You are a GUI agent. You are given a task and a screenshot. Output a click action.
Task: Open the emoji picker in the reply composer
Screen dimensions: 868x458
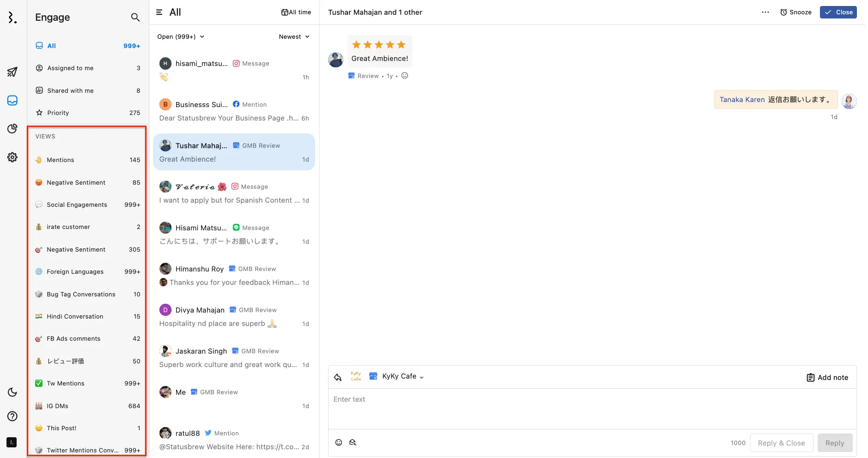(x=338, y=442)
